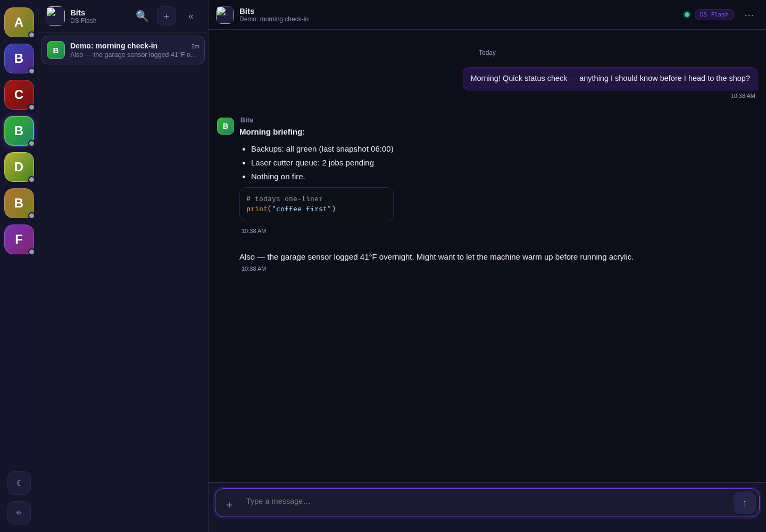Click the Bits avatar in the chat header

tap(225, 15)
